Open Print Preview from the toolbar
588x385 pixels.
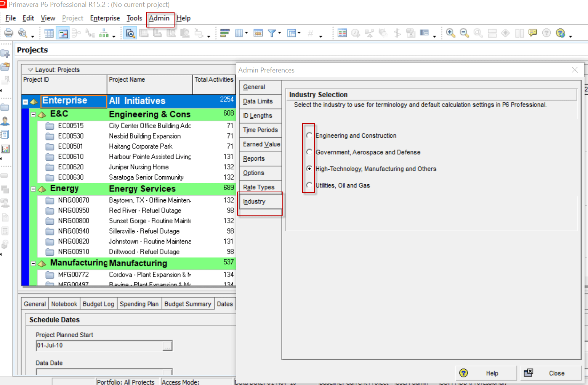coord(22,33)
